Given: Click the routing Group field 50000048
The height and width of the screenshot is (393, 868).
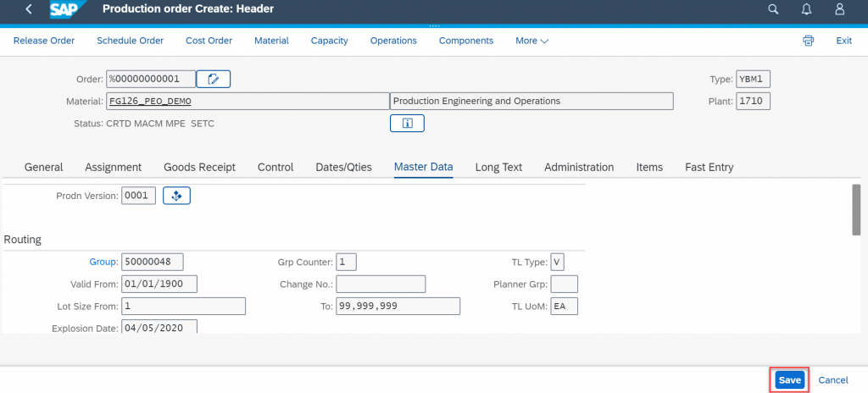Looking at the screenshot, I should [x=153, y=262].
